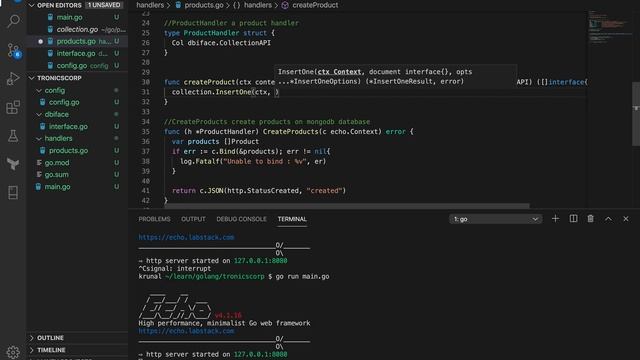
Task: Split the terminal panel
Action: click(573, 219)
